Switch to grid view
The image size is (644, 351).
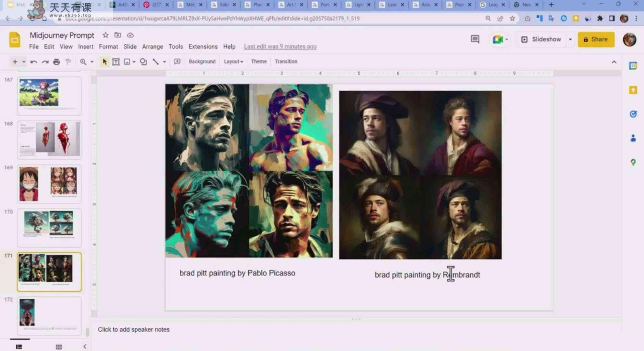59,347
